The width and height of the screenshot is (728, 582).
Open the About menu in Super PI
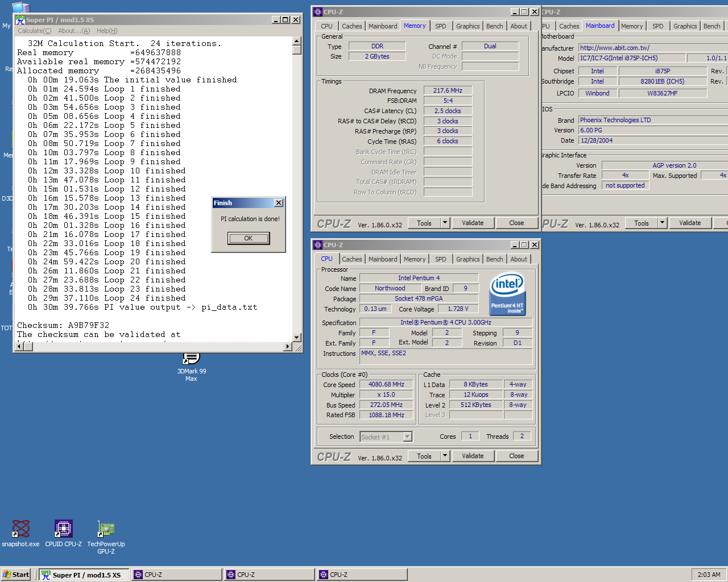[74, 31]
